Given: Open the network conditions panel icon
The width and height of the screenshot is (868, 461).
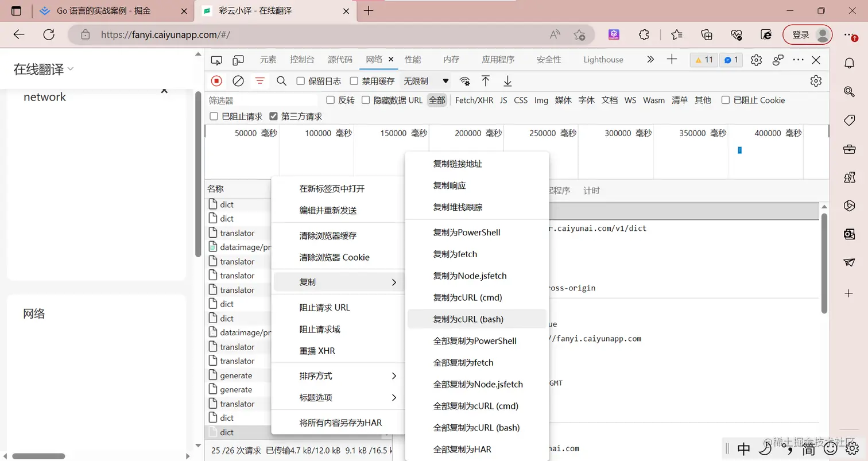Looking at the screenshot, I should 465,81.
